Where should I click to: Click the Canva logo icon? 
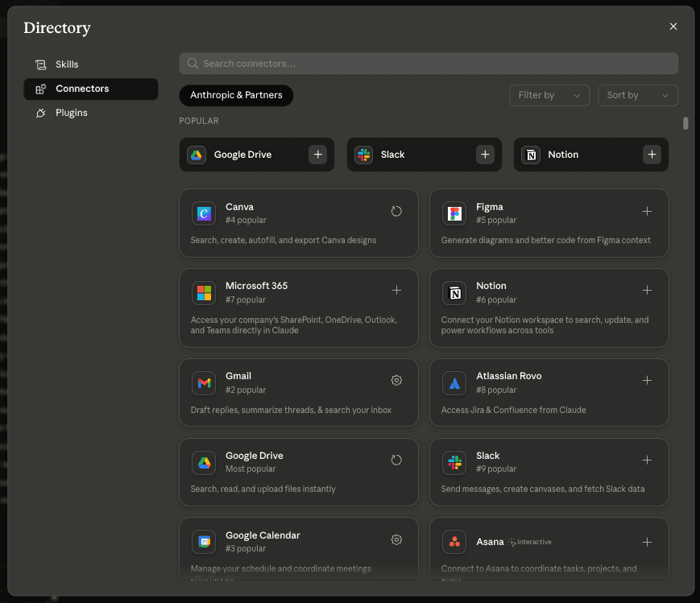coord(204,213)
